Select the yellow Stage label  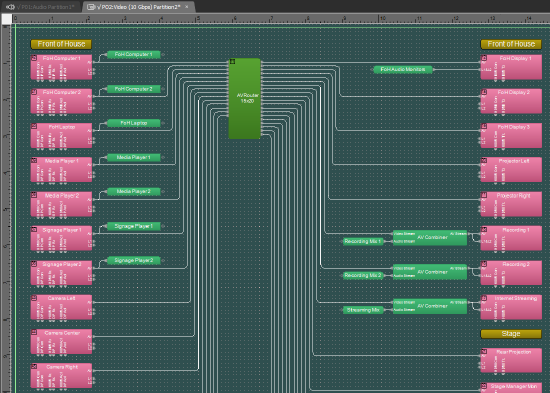[x=511, y=334]
